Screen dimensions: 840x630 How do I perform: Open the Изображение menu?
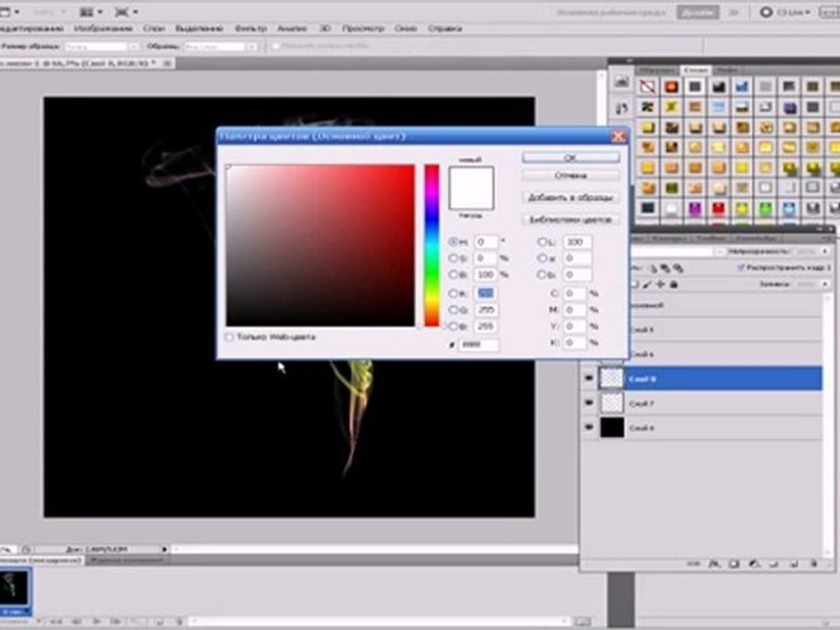103,28
